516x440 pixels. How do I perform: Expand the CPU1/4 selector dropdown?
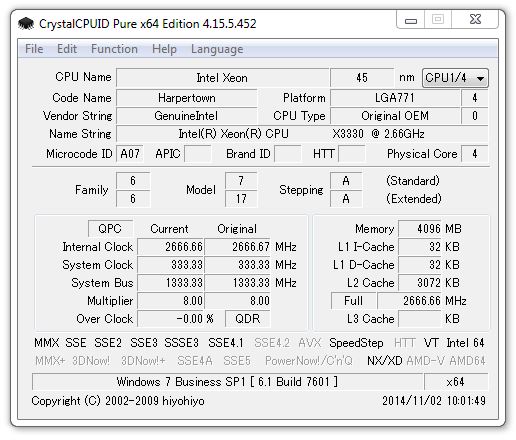click(x=455, y=78)
